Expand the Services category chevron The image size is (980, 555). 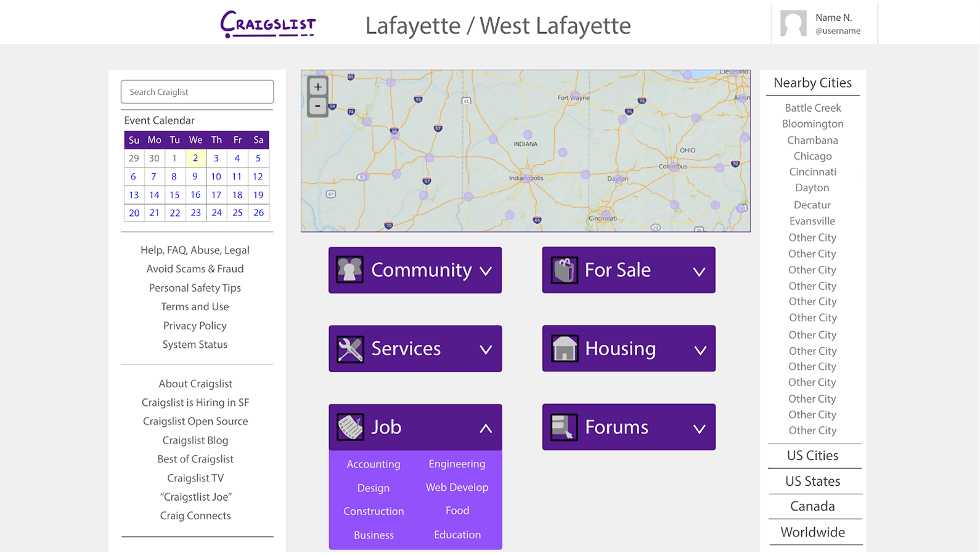(x=486, y=350)
